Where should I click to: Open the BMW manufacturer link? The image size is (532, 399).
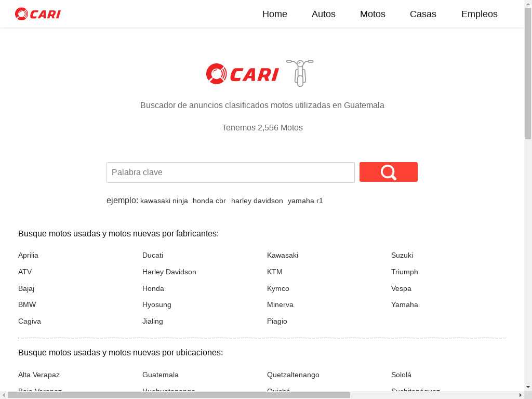click(27, 304)
